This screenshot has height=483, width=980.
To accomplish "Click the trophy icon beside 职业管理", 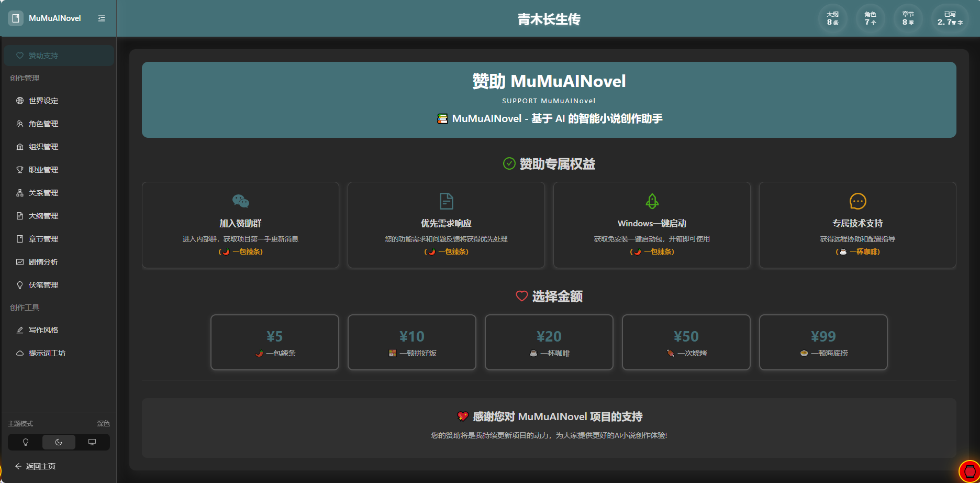I will click(20, 170).
